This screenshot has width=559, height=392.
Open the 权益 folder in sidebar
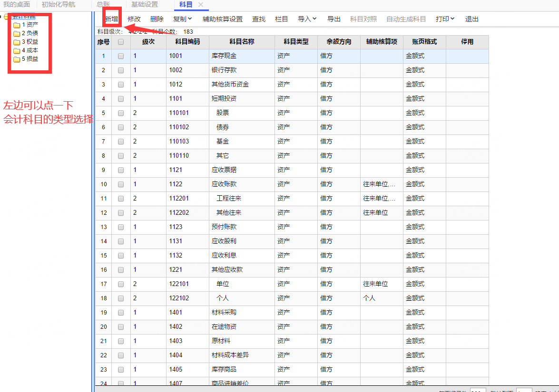tap(17, 42)
